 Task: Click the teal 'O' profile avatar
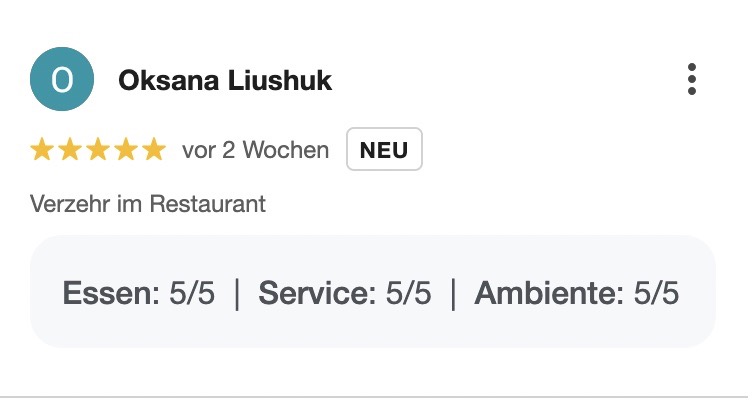[x=62, y=79]
